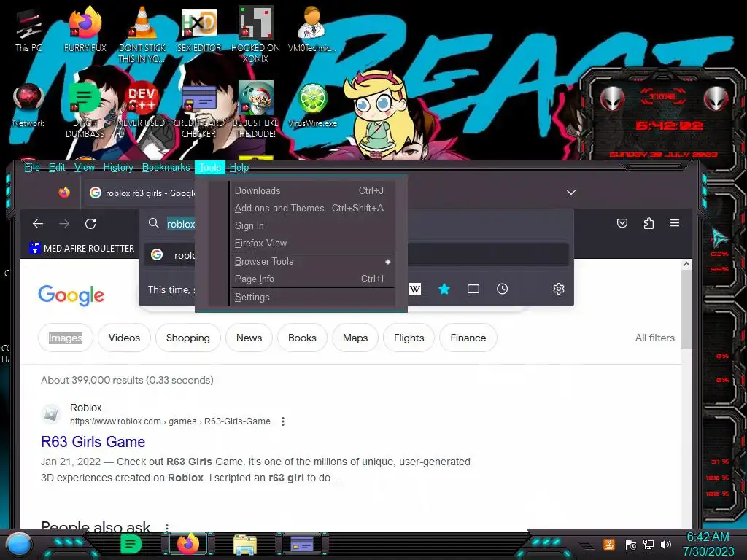Select Firefox View menu entry
The height and width of the screenshot is (560, 747).
pos(312,244)
